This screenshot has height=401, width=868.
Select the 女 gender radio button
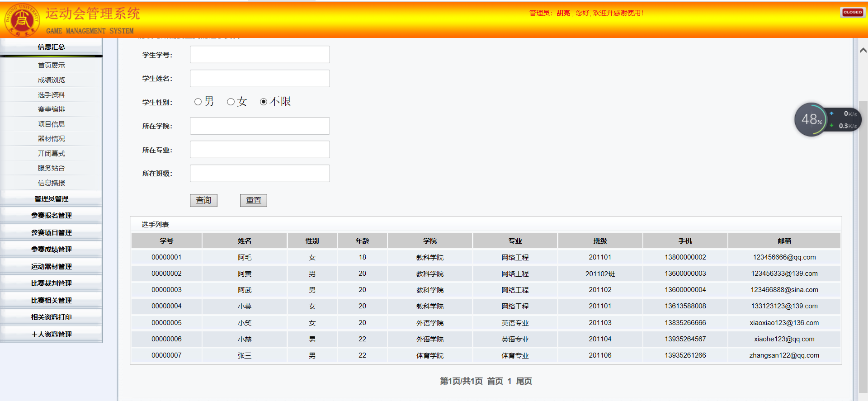(231, 102)
